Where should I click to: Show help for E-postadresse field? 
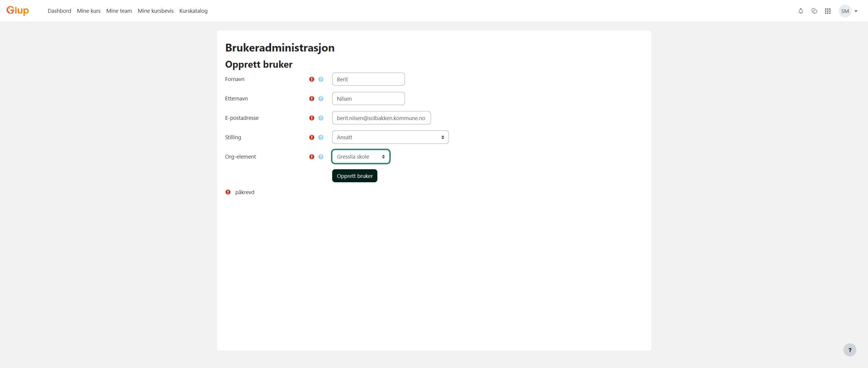click(x=321, y=118)
